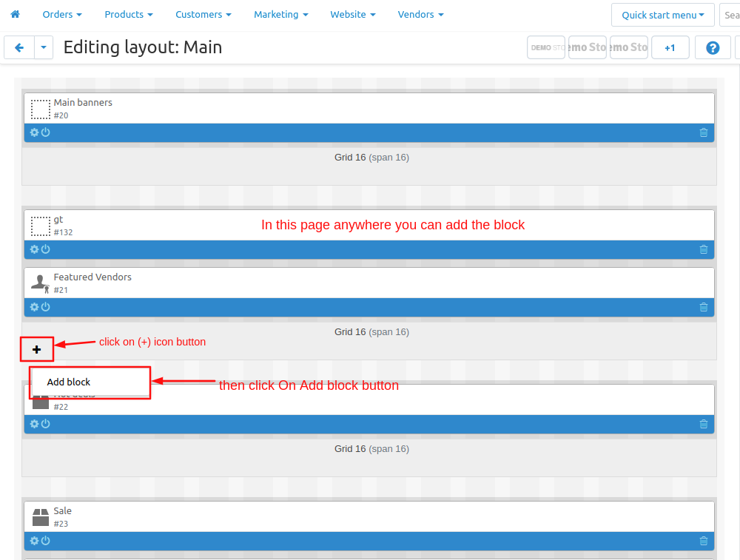Expand the Products dropdown menu
740x560 pixels.
click(129, 14)
